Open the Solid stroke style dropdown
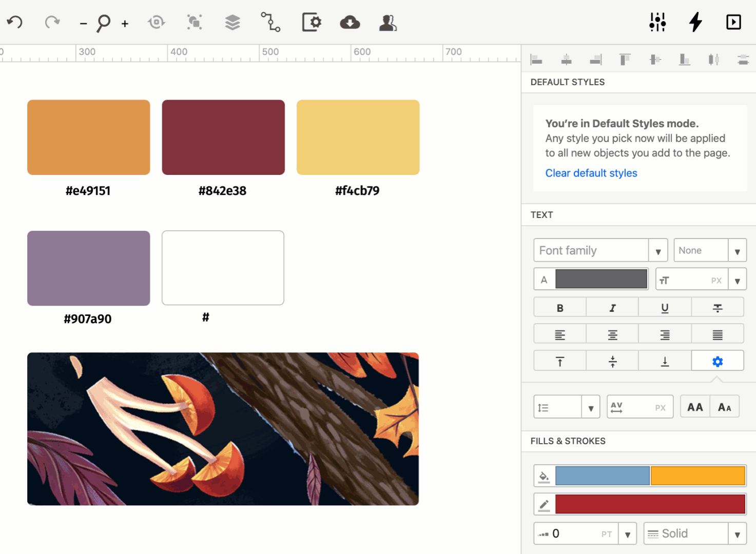This screenshot has height=554, width=756. (x=737, y=534)
